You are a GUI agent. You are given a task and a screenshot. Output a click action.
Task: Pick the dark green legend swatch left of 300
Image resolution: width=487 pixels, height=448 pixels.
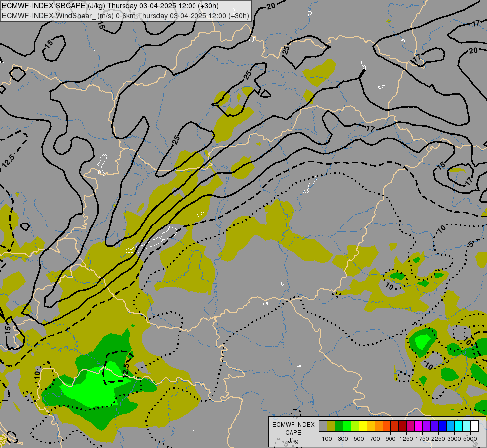(339, 426)
